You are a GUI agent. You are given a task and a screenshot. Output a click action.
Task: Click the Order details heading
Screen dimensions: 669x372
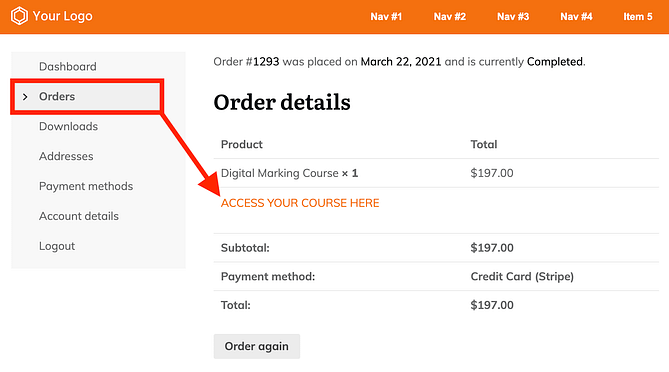coord(282,102)
